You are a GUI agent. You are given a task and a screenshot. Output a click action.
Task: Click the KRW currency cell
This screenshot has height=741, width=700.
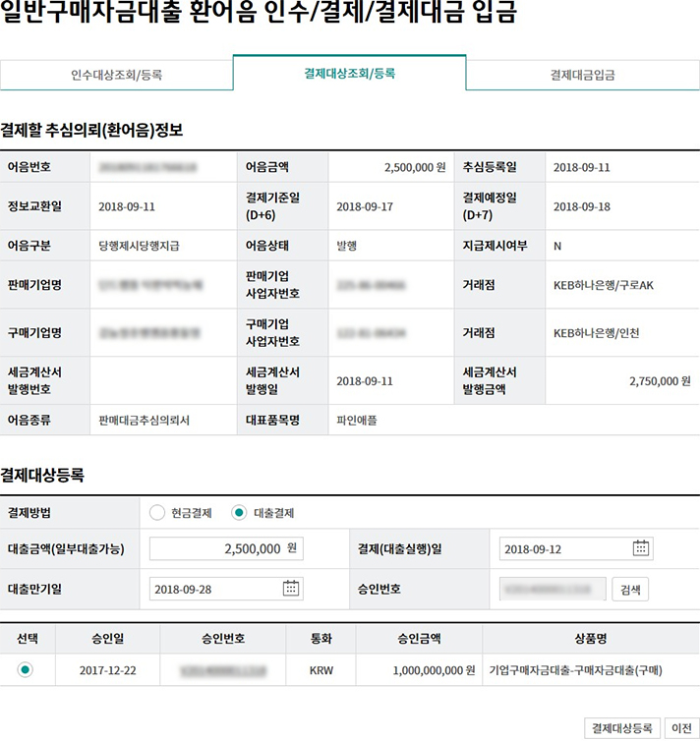[321, 670]
